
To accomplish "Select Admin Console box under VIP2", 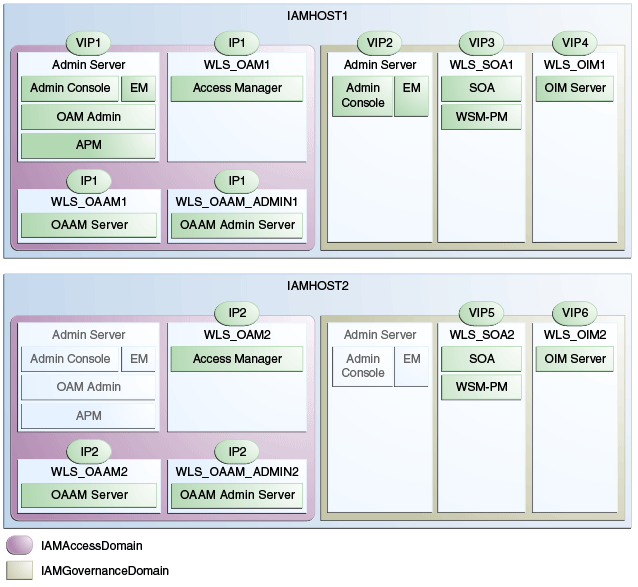I will pos(363,96).
